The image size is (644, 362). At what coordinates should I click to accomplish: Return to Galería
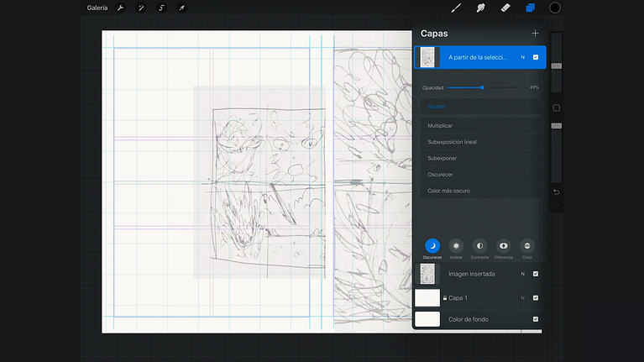coord(97,8)
